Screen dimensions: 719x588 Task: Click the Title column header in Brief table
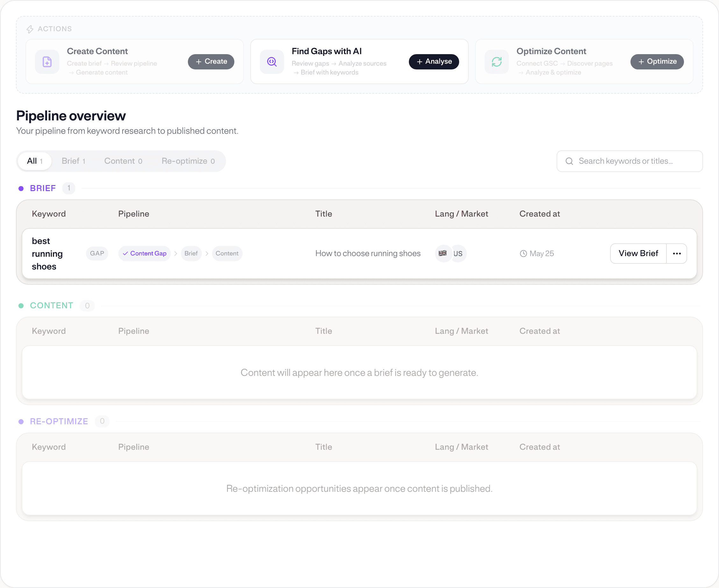coord(324,214)
